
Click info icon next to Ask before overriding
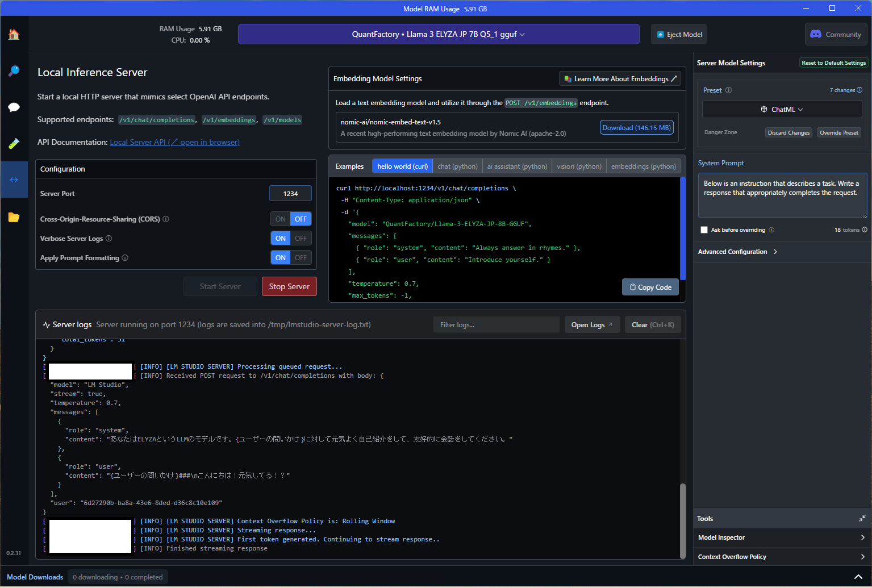click(x=771, y=230)
